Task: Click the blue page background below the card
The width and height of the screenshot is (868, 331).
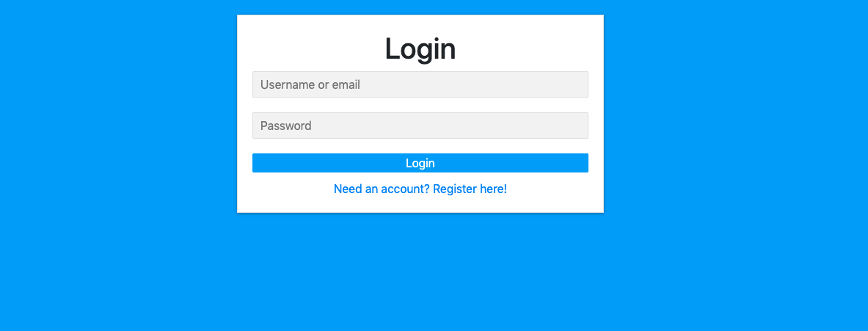Action: coord(420,272)
